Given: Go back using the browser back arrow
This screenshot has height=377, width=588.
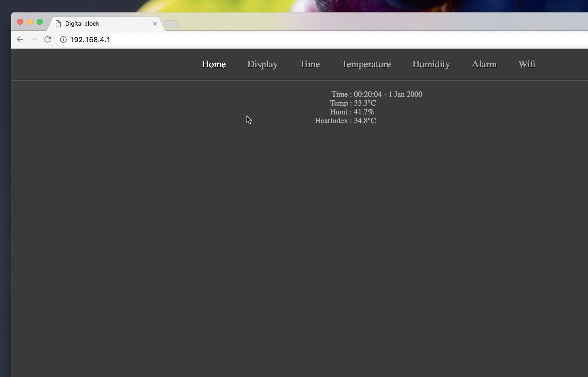Looking at the screenshot, I should click(x=20, y=39).
